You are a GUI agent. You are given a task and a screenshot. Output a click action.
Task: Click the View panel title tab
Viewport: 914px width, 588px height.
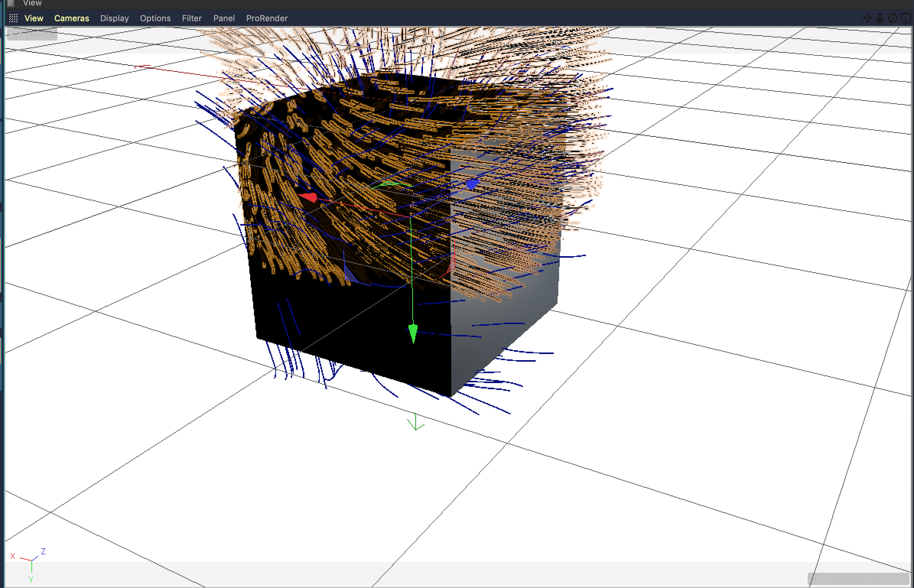(32, 3)
